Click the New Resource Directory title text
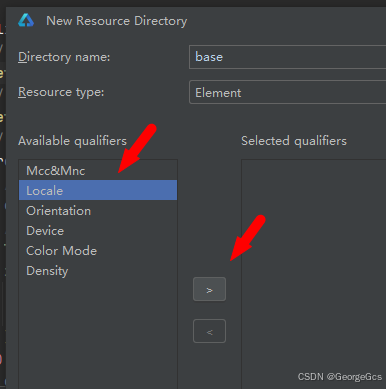Viewport: 386px width, 389px height. point(117,21)
